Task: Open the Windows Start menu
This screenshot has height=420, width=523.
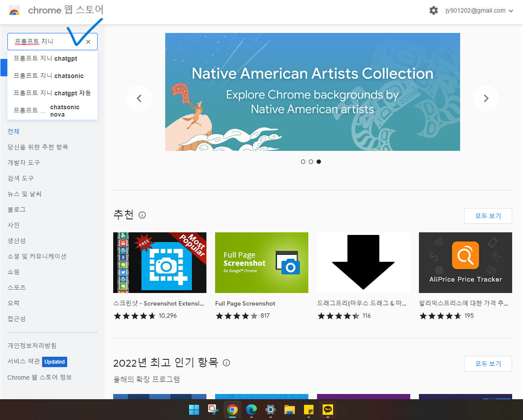Action: [x=194, y=410]
